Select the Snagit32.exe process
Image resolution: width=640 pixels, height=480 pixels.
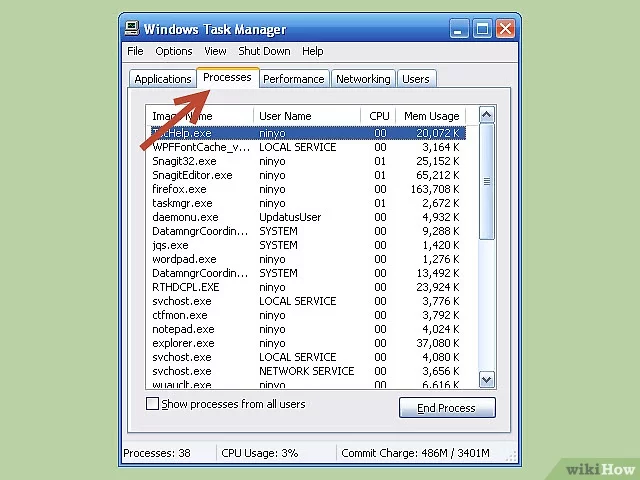pos(306,161)
